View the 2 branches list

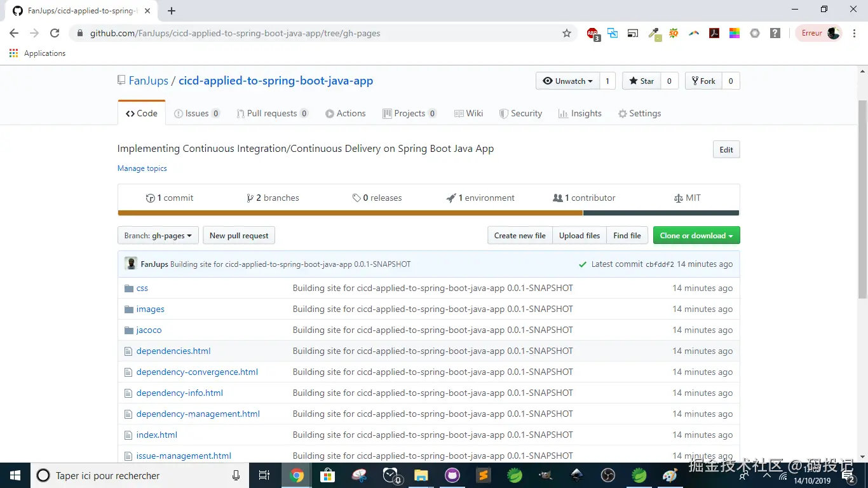pos(273,198)
